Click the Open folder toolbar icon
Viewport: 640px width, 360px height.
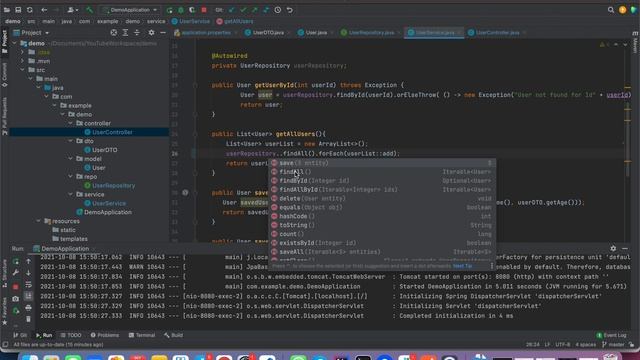pyautogui.click(x=7, y=10)
